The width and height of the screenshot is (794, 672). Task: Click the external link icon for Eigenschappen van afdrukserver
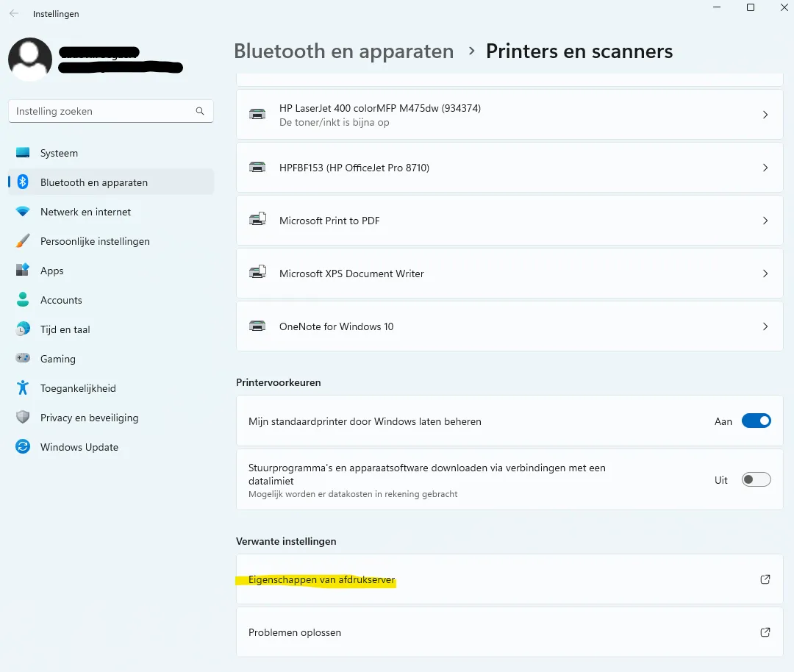coord(765,579)
